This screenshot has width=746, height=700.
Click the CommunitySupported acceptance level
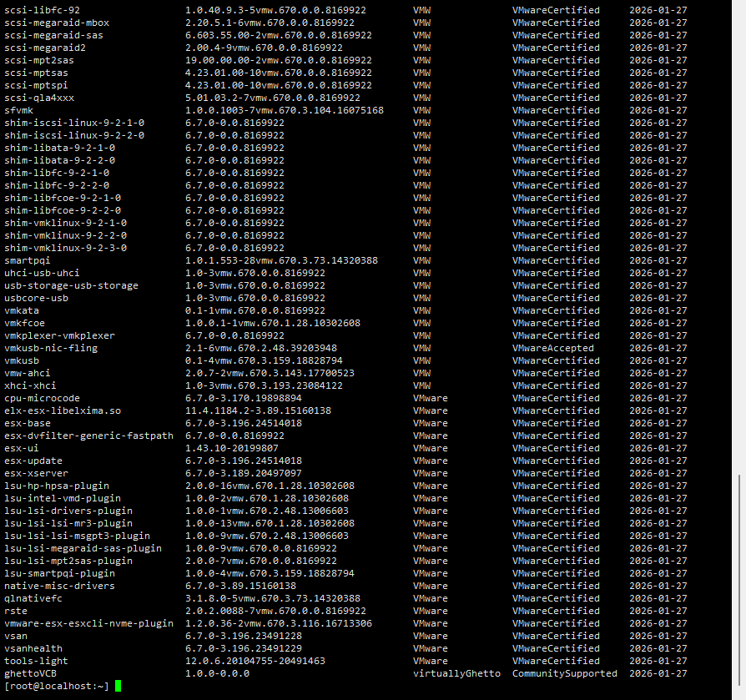coord(564,673)
